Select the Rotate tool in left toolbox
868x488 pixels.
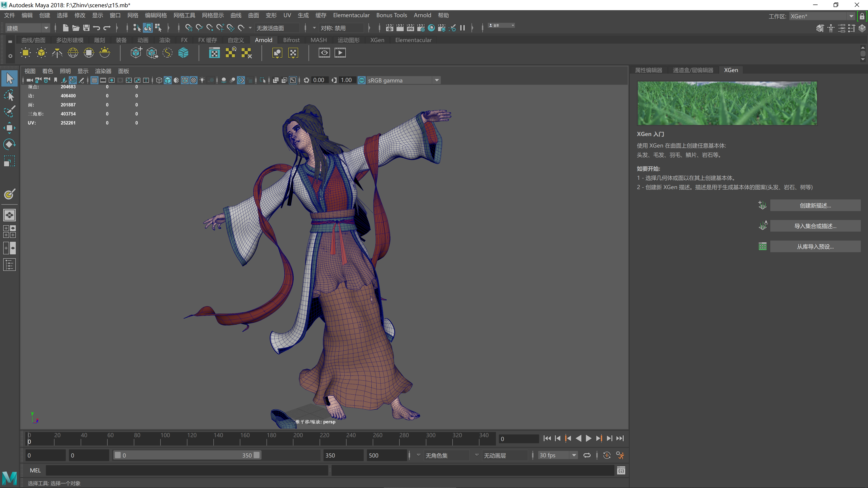pos(9,145)
